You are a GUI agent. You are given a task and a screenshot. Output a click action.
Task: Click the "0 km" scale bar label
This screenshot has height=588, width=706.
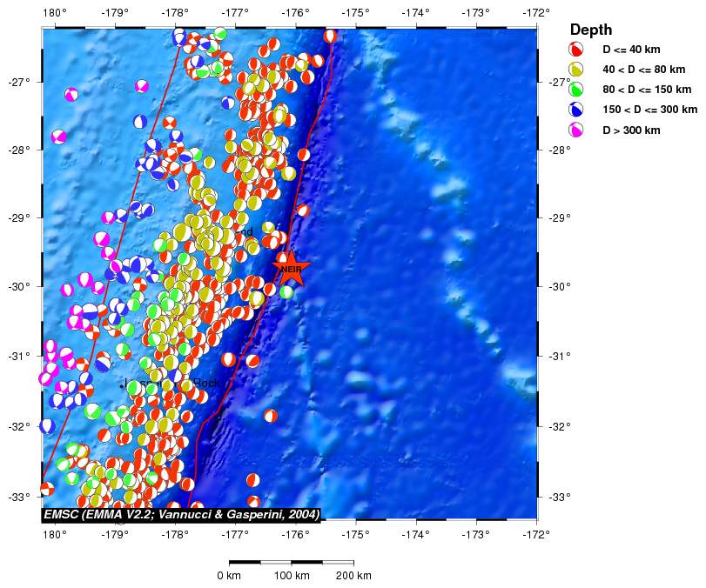tap(229, 576)
